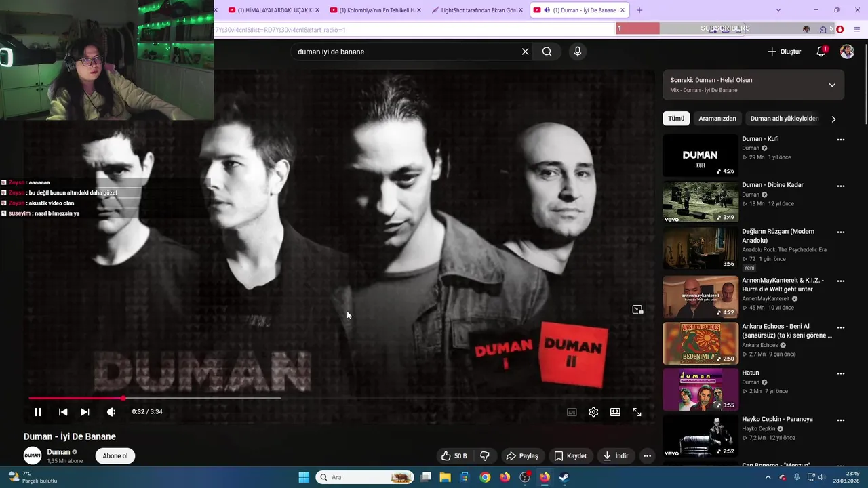The width and height of the screenshot is (868, 488).
Task: Open the taskbar volume control
Action: 822,477
